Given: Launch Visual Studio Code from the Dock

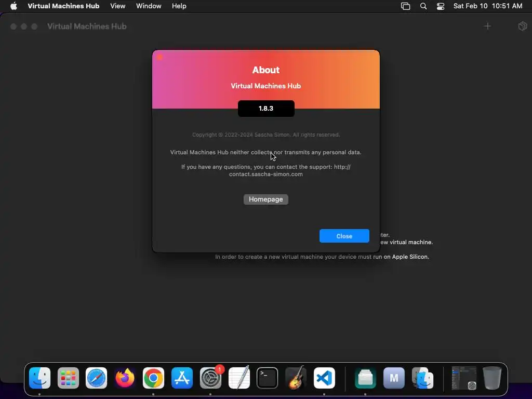Looking at the screenshot, I should point(324,378).
